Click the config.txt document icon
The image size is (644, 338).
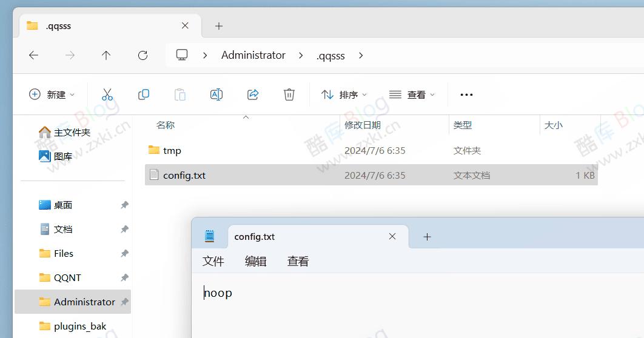click(154, 174)
